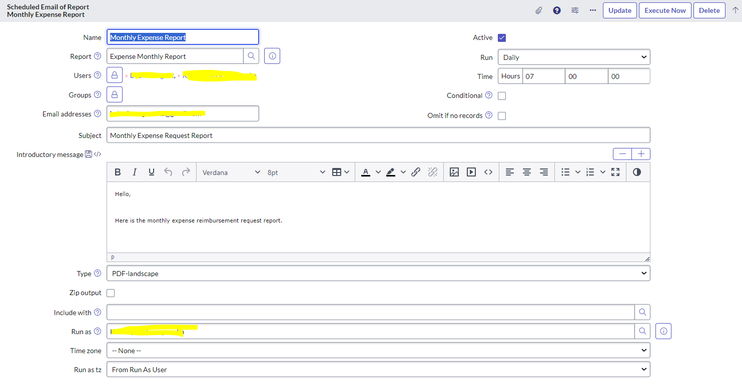Unlock the Users field lock icon
Viewport: 742px width, 385px height.
coord(115,75)
